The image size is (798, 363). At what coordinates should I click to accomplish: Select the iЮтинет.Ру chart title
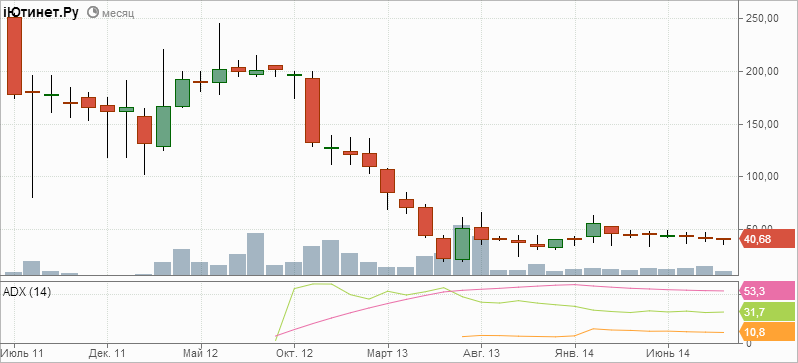click(x=42, y=13)
